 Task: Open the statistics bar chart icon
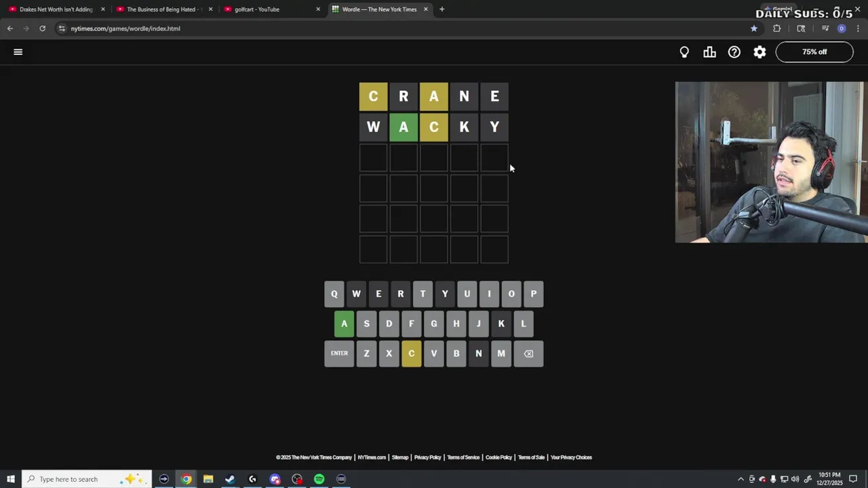coord(709,52)
